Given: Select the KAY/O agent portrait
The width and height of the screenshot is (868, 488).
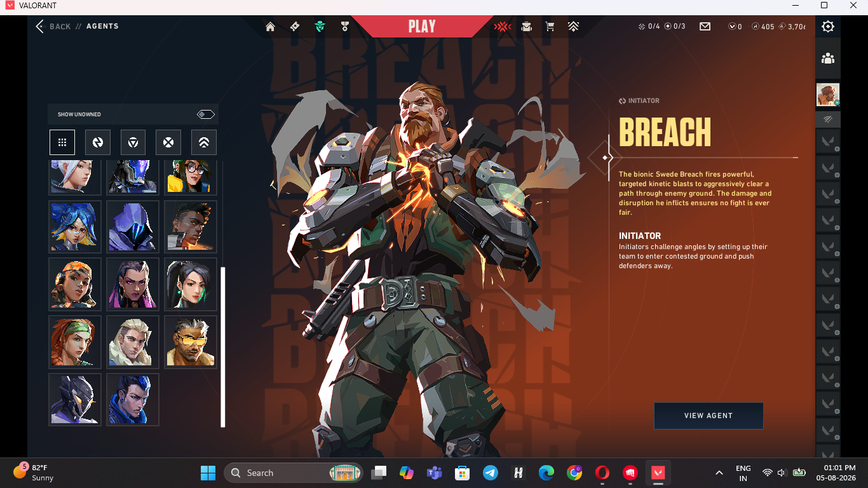Looking at the screenshot, I should [x=133, y=177].
